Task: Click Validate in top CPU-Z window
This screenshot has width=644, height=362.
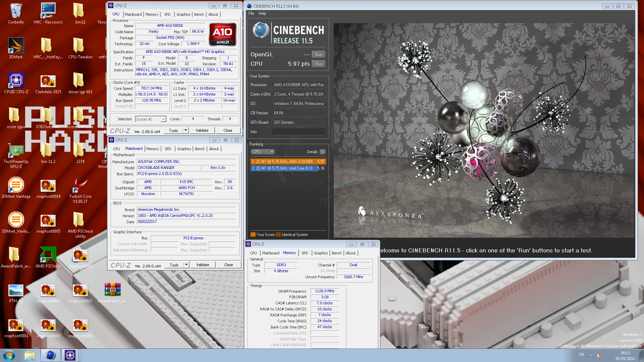Action: coord(202,130)
